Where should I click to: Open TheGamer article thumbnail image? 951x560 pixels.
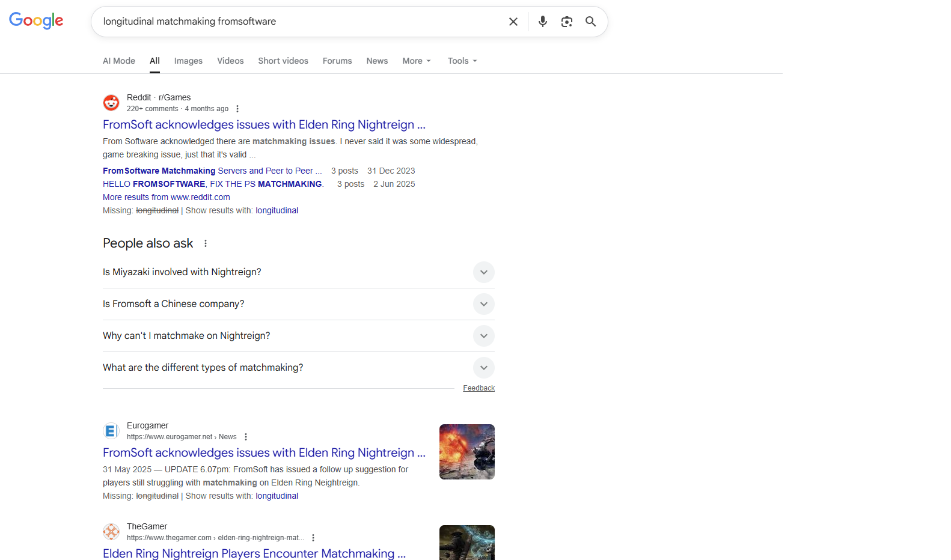pos(467,543)
